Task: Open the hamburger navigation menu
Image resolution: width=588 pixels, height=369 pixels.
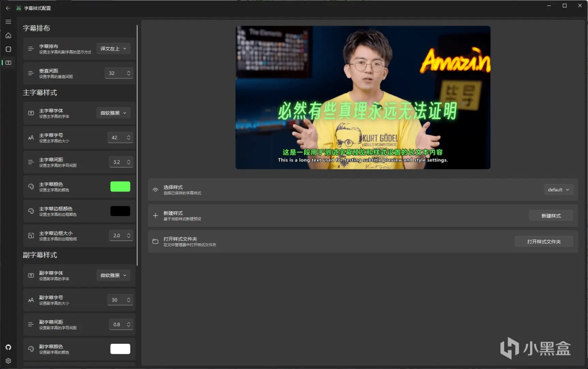Action: tap(8, 22)
